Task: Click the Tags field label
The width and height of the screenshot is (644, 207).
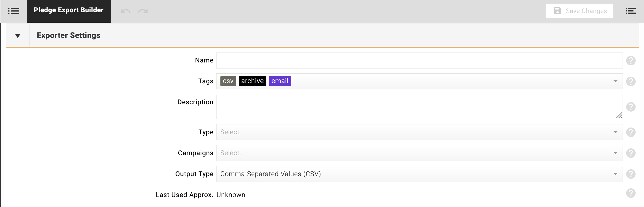Action: (206, 81)
